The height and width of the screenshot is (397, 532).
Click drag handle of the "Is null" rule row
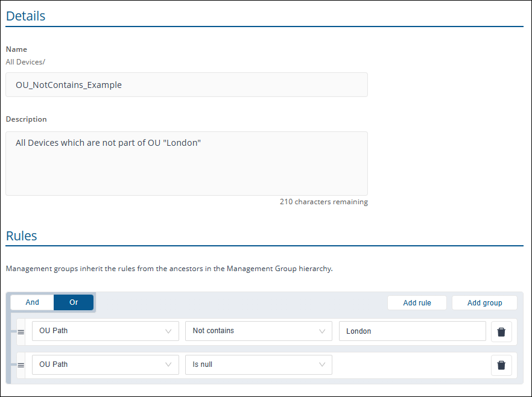[21, 364]
